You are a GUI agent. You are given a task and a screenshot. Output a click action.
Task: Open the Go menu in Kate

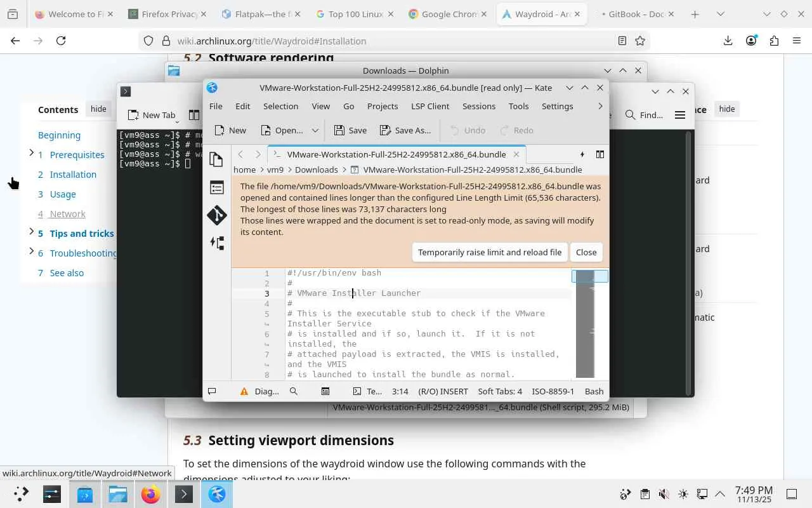(348, 106)
